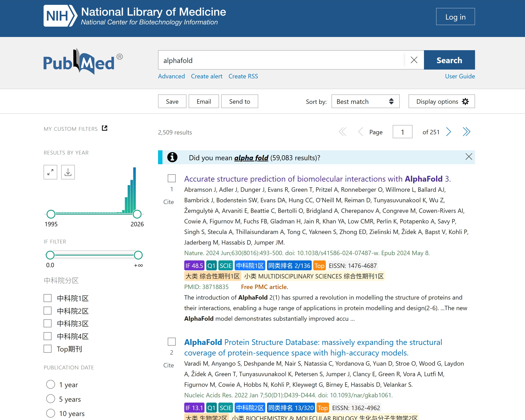525x420 pixels.
Task: Download the results by year data
Action: [x=68, y=172]
